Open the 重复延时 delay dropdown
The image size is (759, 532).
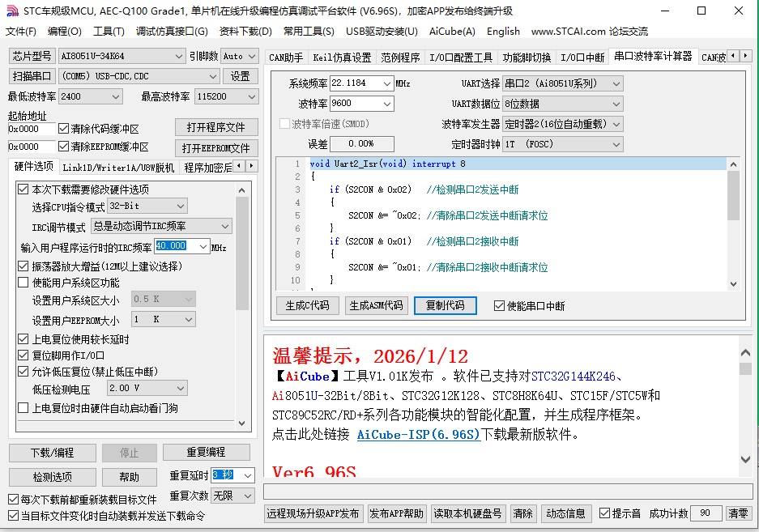(x=245, y=475)
